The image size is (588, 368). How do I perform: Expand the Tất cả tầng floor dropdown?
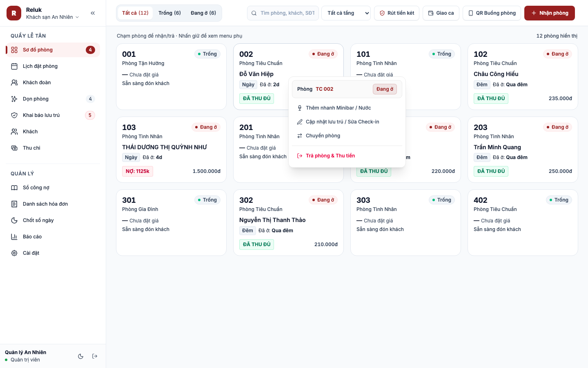[x=346, y=13]
